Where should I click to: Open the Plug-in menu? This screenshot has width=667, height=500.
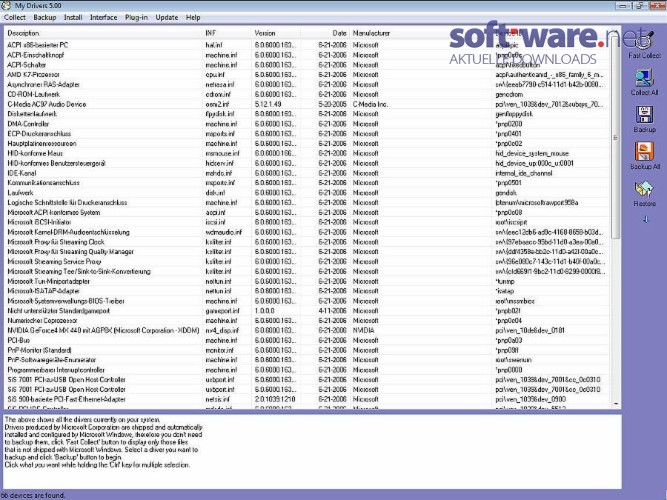point(136,17)
